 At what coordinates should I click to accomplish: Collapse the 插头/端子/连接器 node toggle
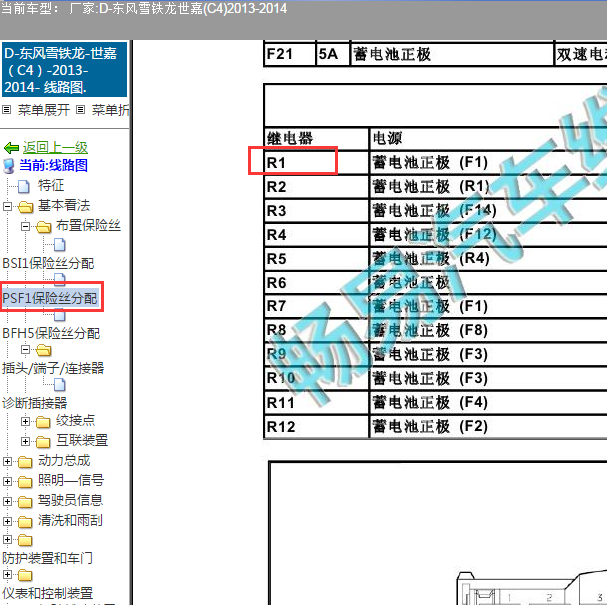coord(25,350)
